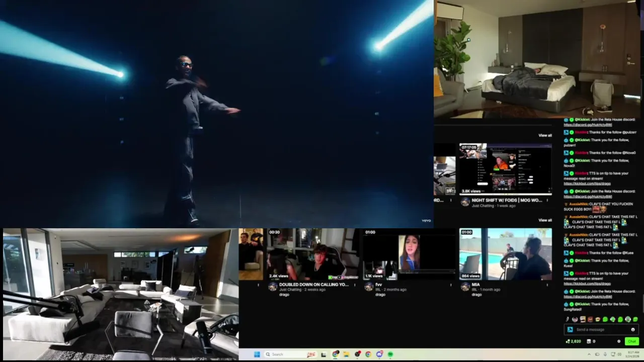Click the Just Chatting category under NIGHT SHIFT
Screen dimensions: 644x362
482,206
